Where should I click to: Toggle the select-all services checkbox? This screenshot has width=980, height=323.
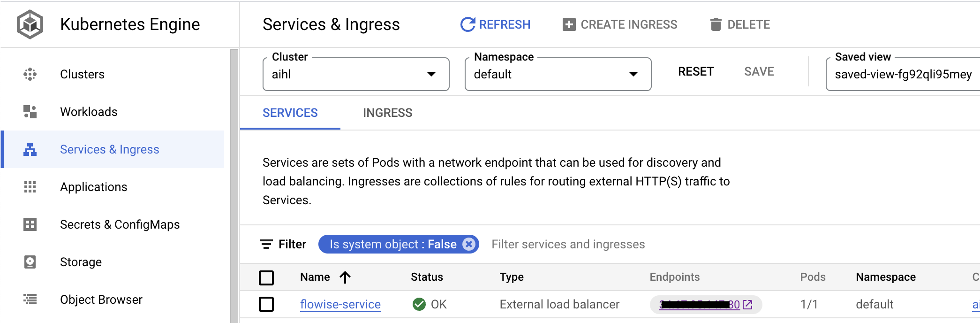[266, 277]
